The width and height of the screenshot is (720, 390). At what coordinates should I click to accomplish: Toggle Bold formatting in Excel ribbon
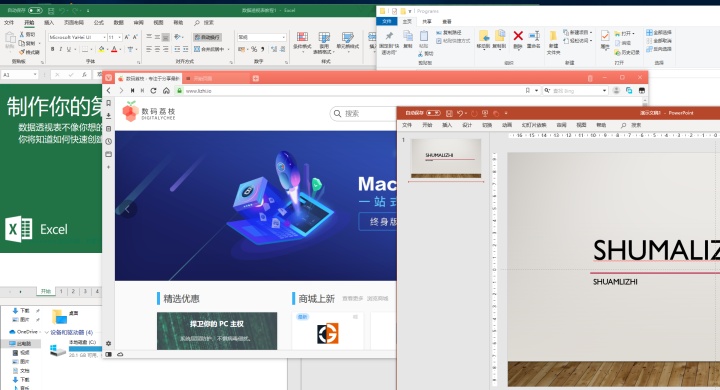click(x=53, y=49)
